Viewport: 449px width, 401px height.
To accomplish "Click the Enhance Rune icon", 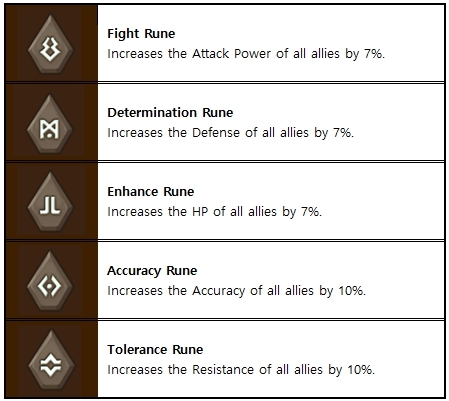I will click(x=50, y=202).
